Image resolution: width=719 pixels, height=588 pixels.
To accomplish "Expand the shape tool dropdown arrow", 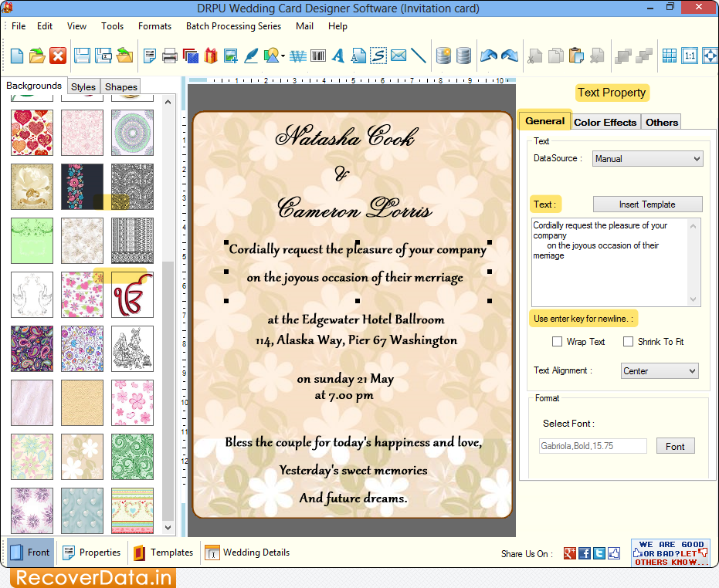I will pos(281,56).
